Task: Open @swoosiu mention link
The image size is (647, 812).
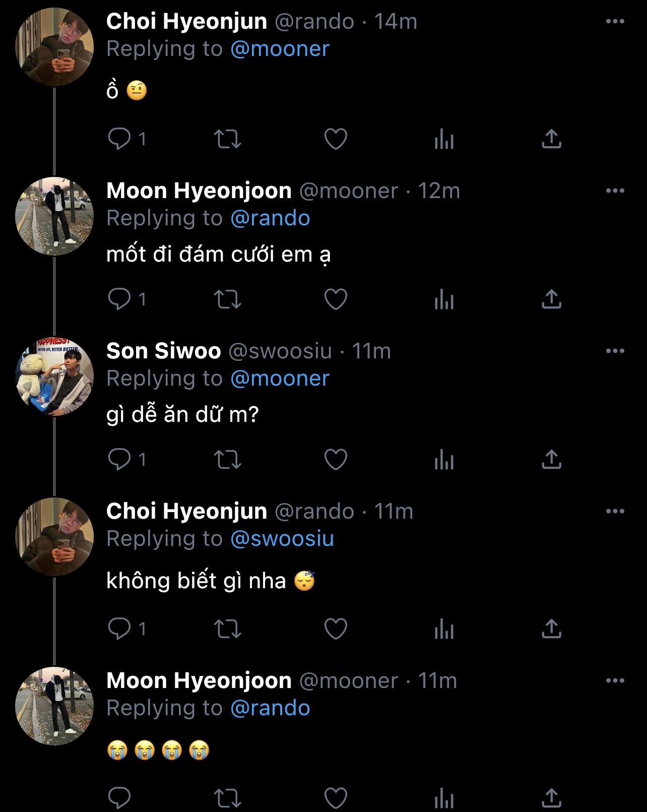Action: pyautogui.click(x=282, y=539)
